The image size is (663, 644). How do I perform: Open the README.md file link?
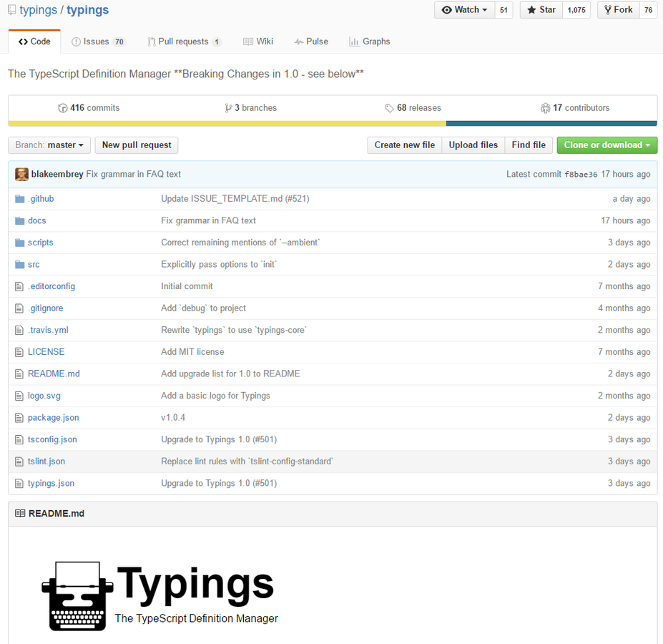tap(54, 374)
